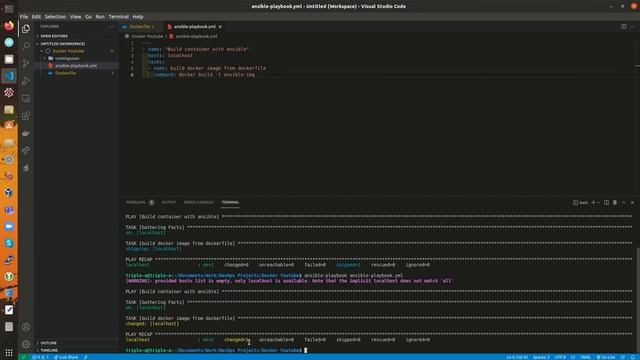Close the ansible-playbook.yml tab
640x360 pixels.
tap(220, 27)
